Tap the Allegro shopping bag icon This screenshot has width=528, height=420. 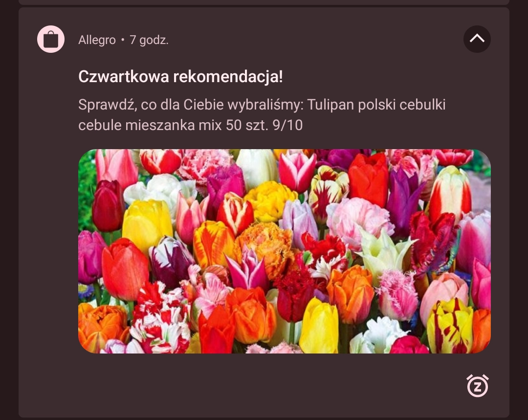[x=51, y=39]
